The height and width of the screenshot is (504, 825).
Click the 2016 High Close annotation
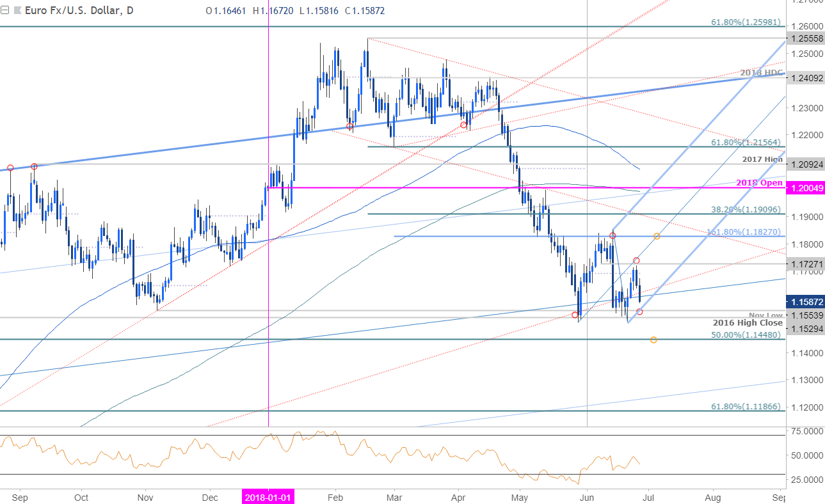[x=746, y=323]
